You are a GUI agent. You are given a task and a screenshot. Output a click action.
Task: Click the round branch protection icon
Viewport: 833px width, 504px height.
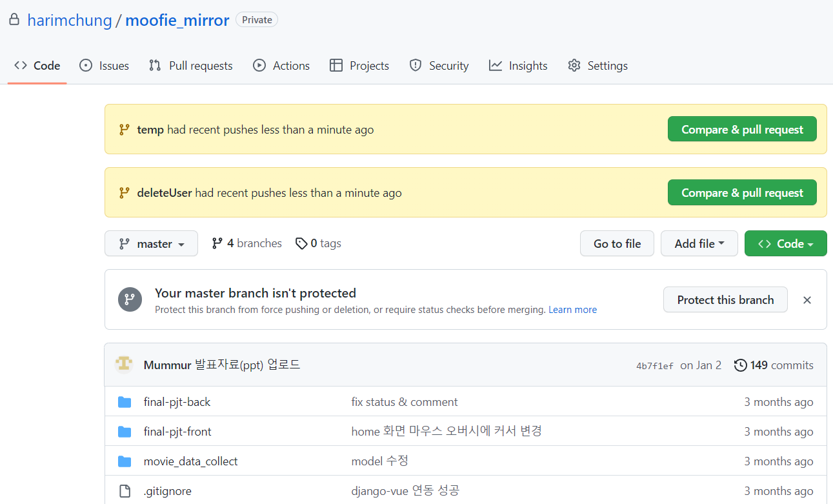[x=130, y=299]
